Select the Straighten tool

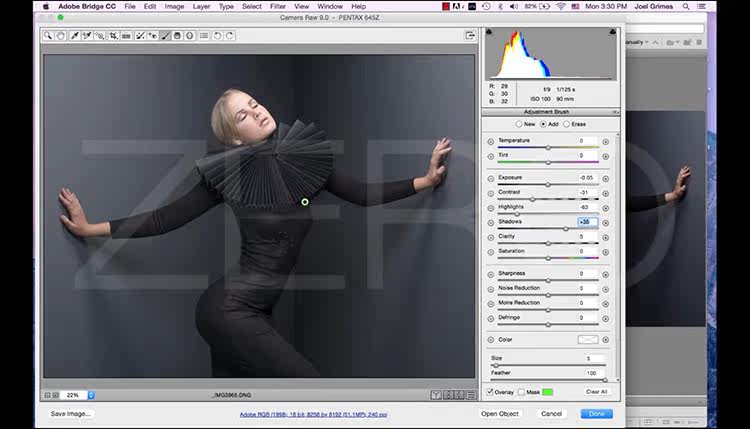click(x=126, y=35)
